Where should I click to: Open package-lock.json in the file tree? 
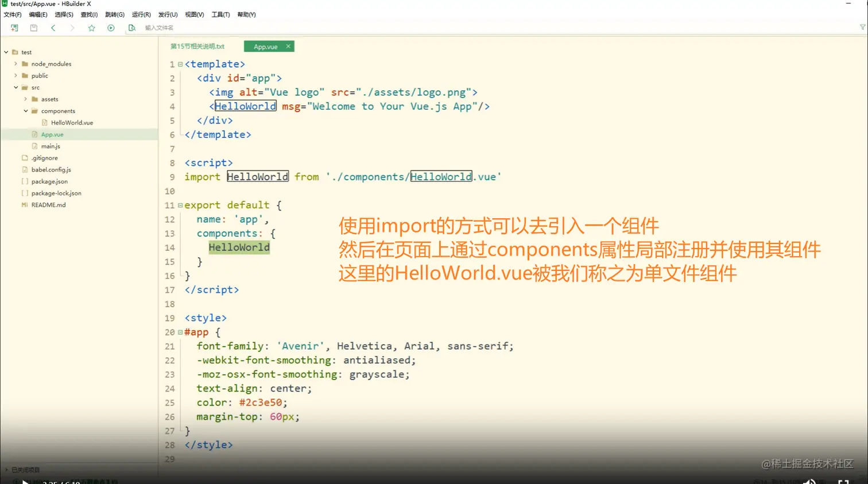tap(56, 193)
